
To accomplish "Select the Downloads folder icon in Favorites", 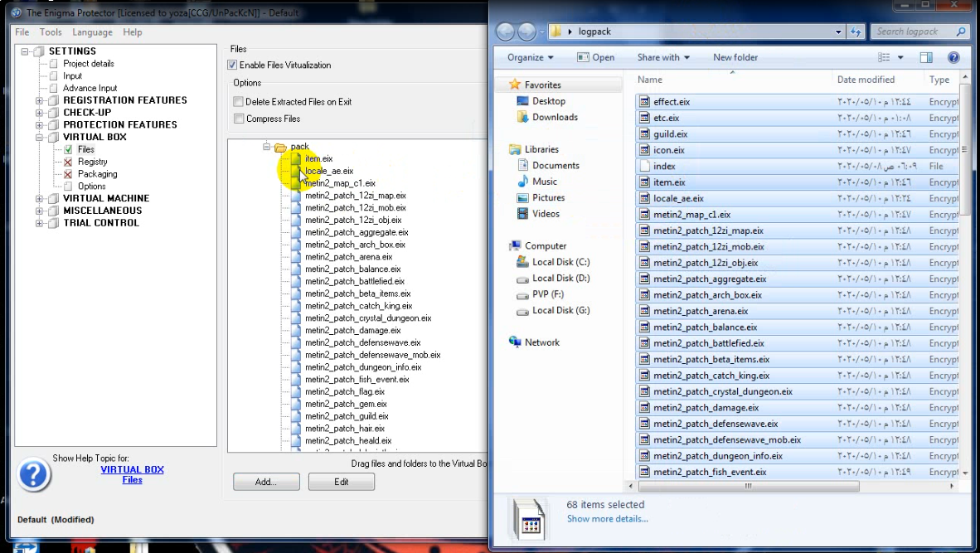I will click(522, 117).
